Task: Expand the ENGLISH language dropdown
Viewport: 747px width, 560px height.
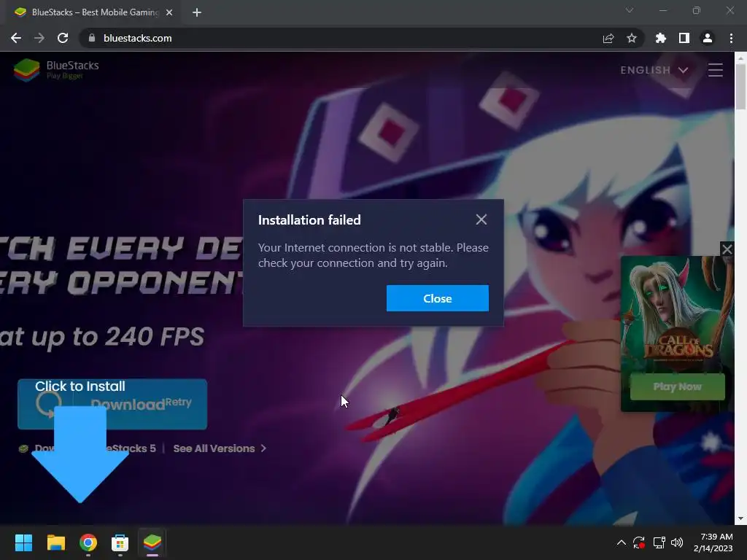Action: point(654,70)
